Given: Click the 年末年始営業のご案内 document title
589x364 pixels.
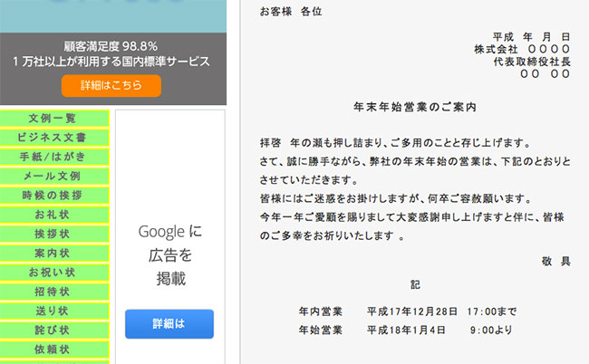Looking at the screenshot, I should point(415,107).
